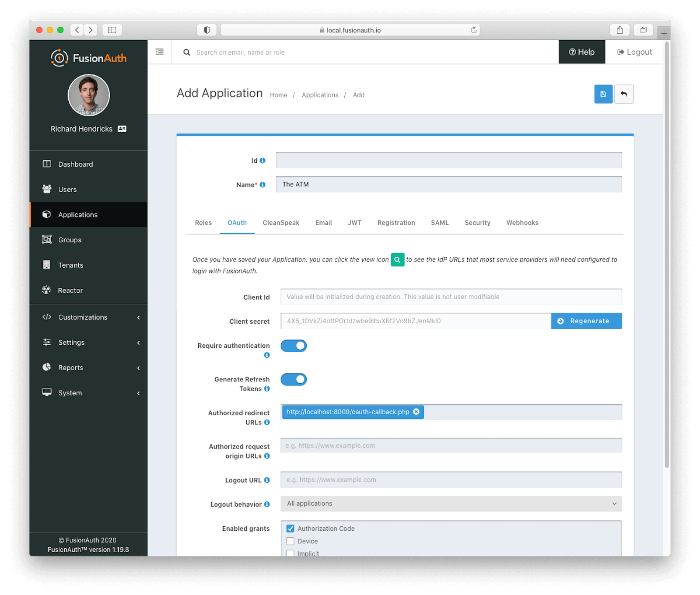Select Users in the sidebar
This screenshot has width=700, height=595.
tap(67, 189)
